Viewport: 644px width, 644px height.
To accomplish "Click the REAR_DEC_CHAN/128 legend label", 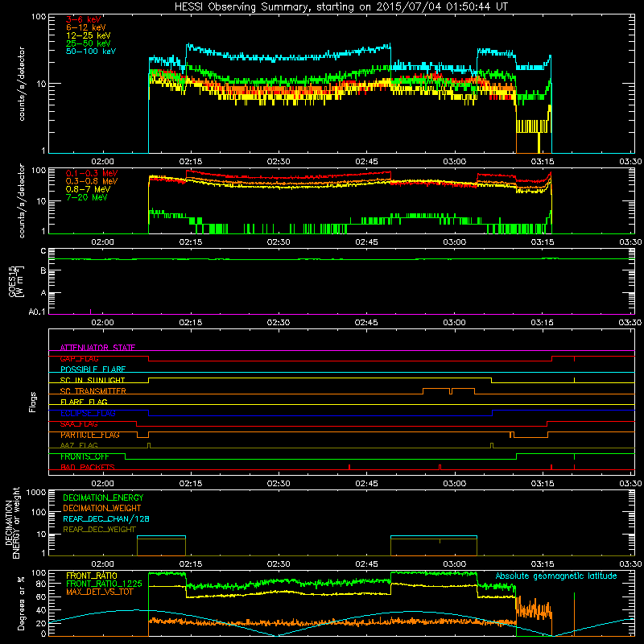I will [106, 518].
